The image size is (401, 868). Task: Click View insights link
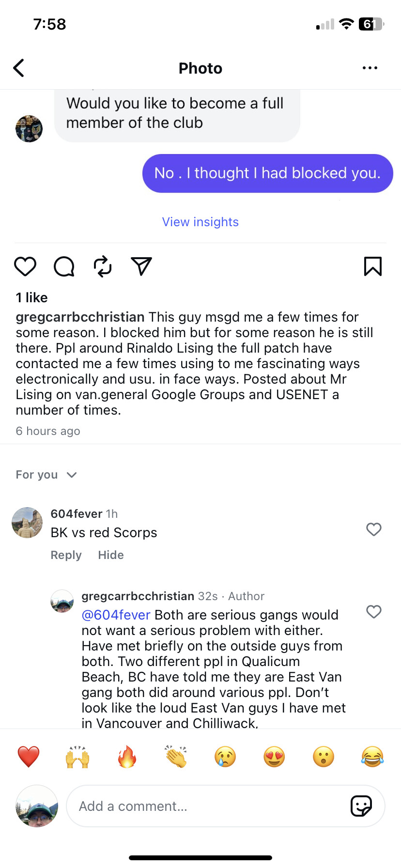200,222
